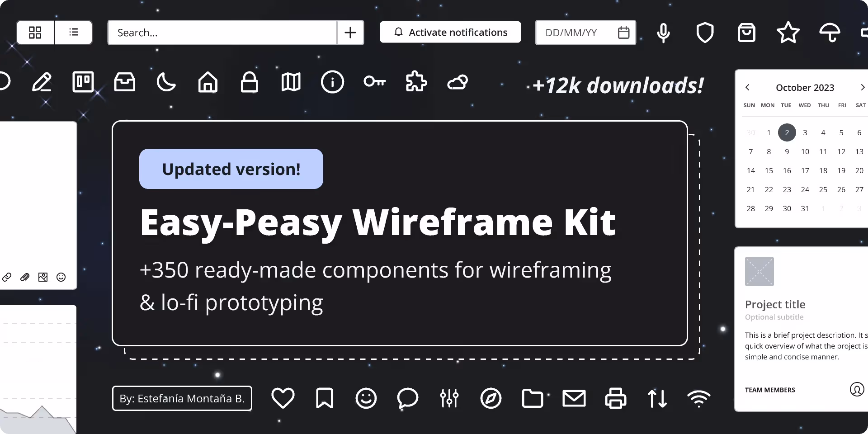This screenshot has height=434, width=868.
Task: Click the plus button beside Search
Action: pos(350,33)
